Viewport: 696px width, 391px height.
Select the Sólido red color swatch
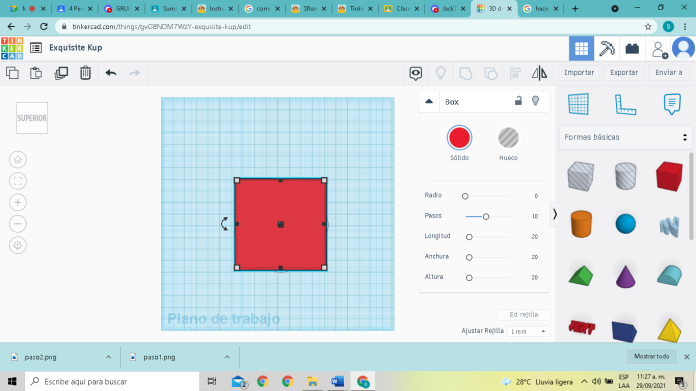[459, 138]
